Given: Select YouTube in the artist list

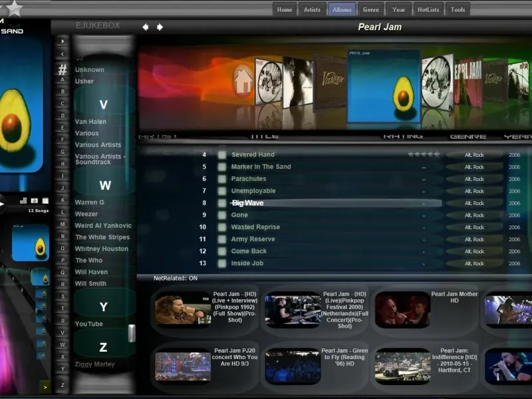Looking at the screenshot, I should (x=89, y=324).
